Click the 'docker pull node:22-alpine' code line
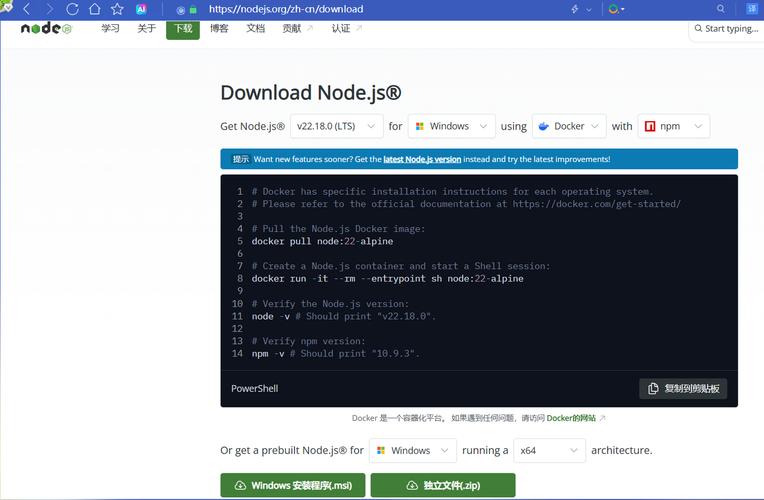This screenshot has height=500, width=764. pyautogui.click(x=322, y=241)
